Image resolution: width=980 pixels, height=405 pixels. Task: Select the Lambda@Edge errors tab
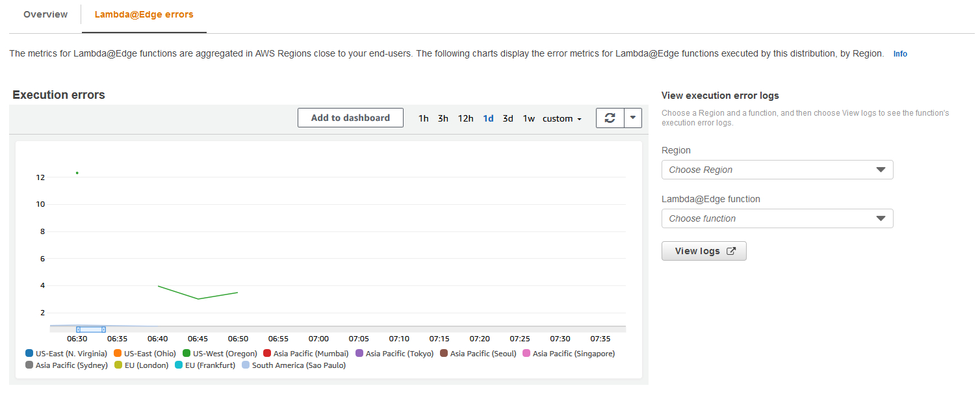tap(144, 14)
